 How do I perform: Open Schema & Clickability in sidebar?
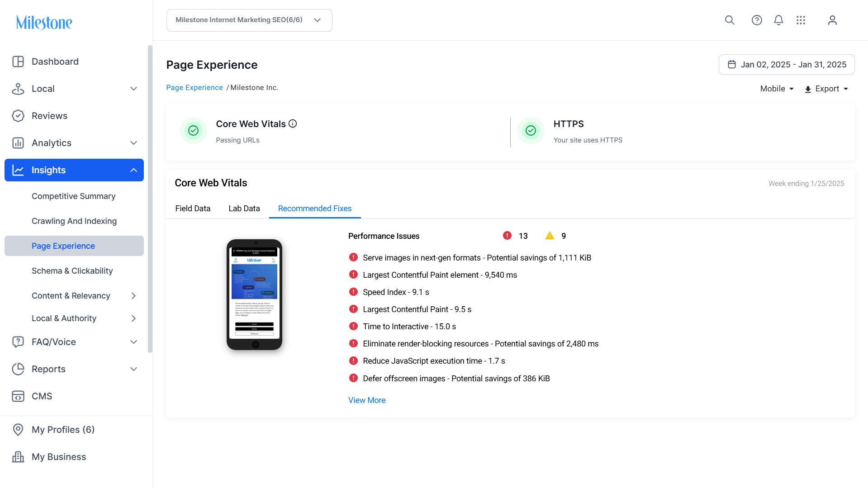pos(72,271)
